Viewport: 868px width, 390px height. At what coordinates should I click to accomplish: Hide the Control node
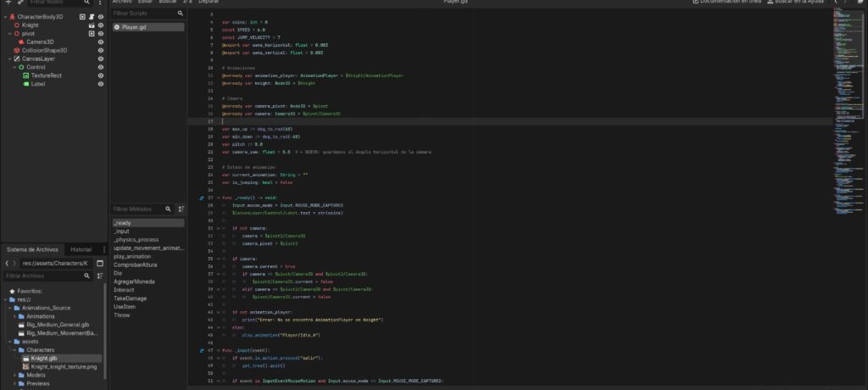pyautogui.click(x=101, y=67)
